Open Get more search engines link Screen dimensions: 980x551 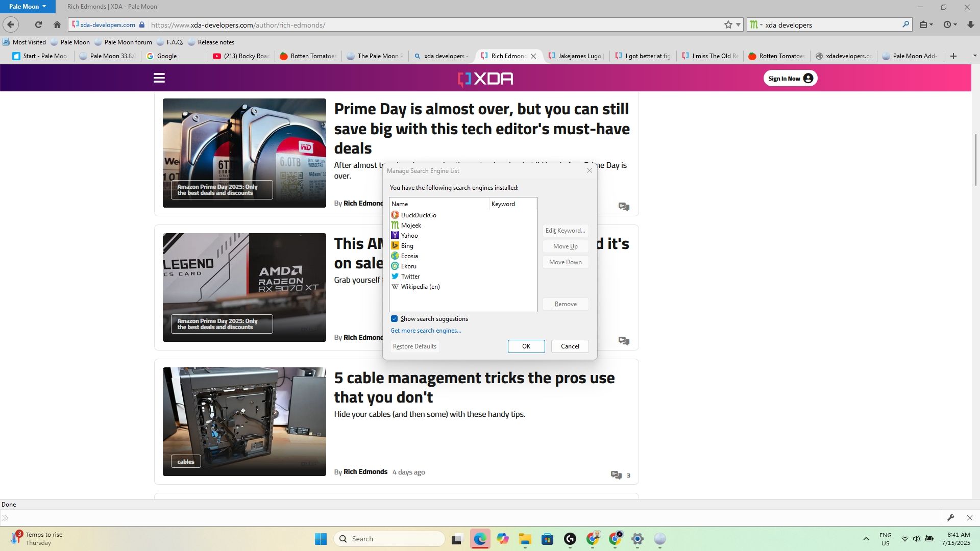tap(426, 331)
